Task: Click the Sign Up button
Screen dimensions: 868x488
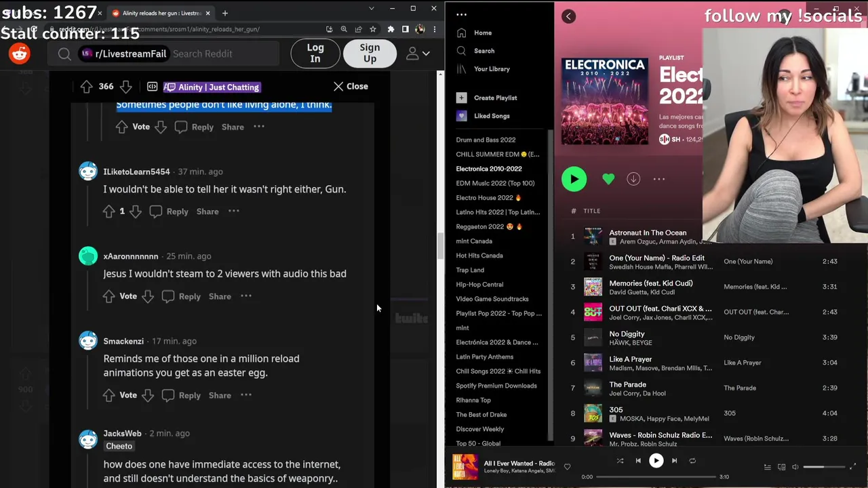Action: (x=370, y=54)
